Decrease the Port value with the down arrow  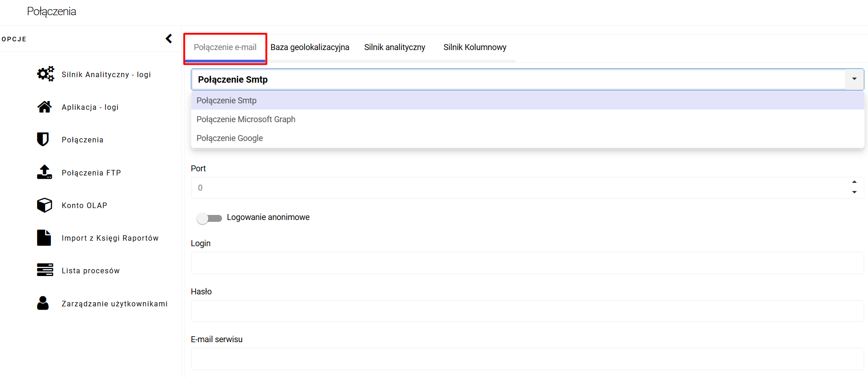click(x=854, y=192)
